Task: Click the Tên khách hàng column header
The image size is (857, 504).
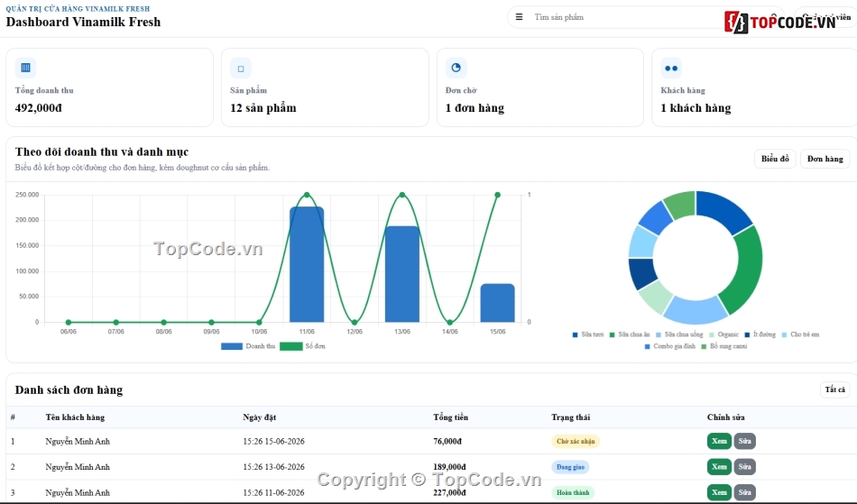Action: point(75,417)
